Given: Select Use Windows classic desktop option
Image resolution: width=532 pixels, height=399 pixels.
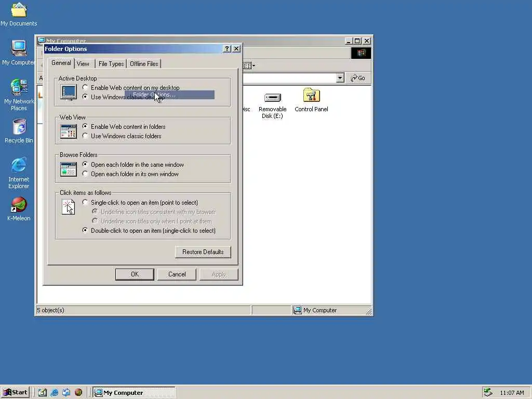Looking at the screenshot, I should pos(124,97).
